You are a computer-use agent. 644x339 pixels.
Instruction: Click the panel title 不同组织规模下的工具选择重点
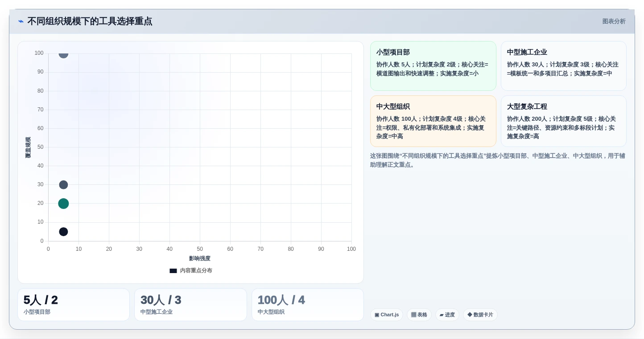90,21
